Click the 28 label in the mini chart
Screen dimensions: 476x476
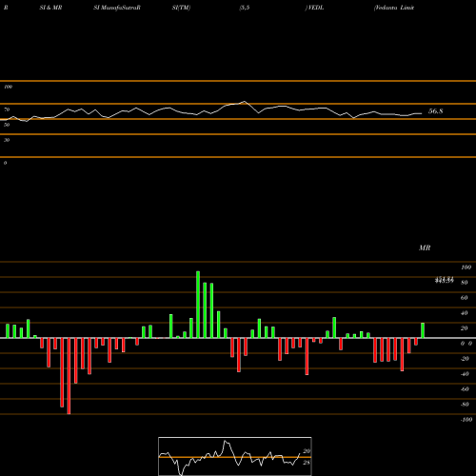(x=307, y=463)
